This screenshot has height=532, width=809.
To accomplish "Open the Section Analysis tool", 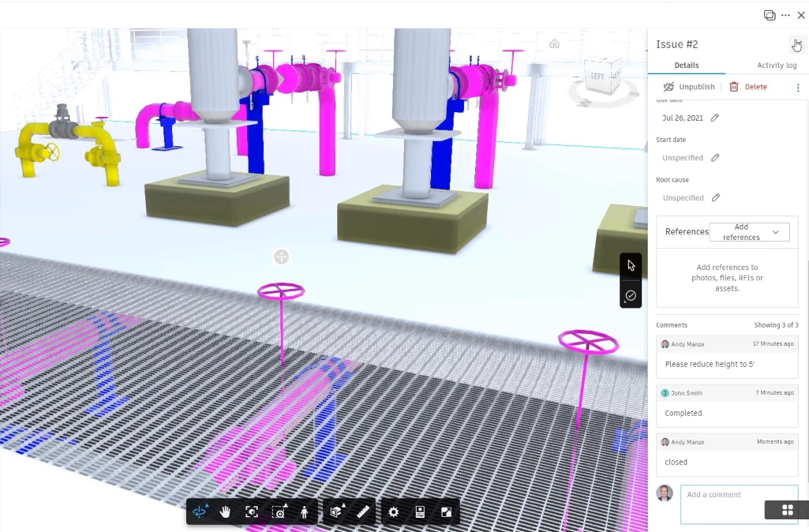I will point(337,511).
